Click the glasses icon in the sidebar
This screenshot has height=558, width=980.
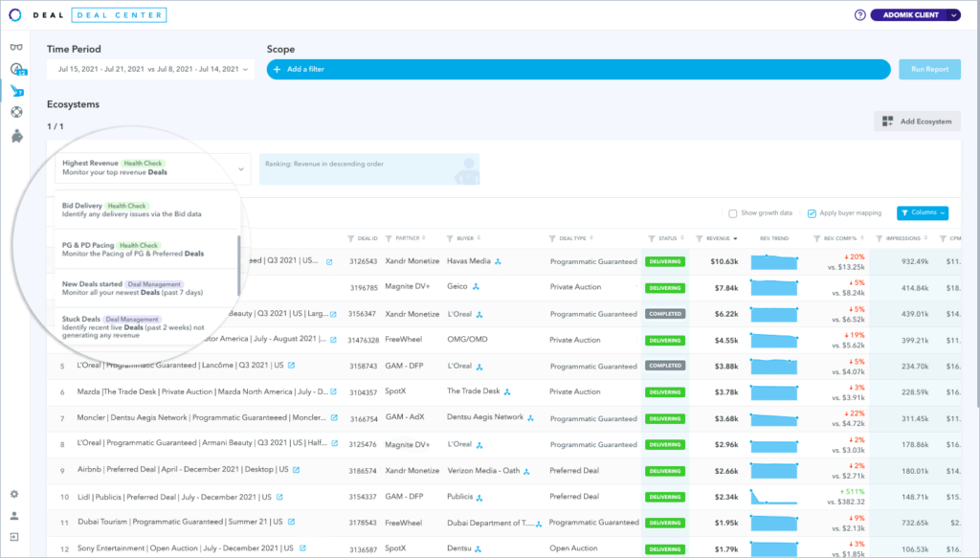click(x=15, y=47)
